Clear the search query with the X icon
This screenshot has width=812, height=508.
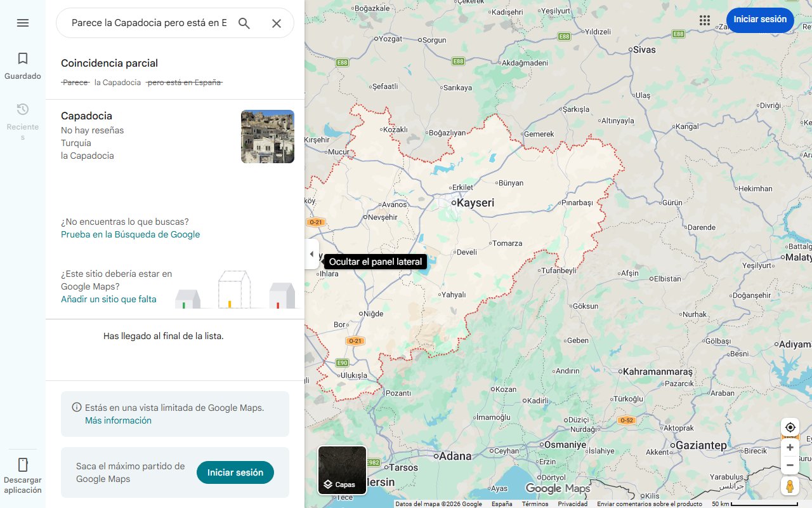[277, 23]
